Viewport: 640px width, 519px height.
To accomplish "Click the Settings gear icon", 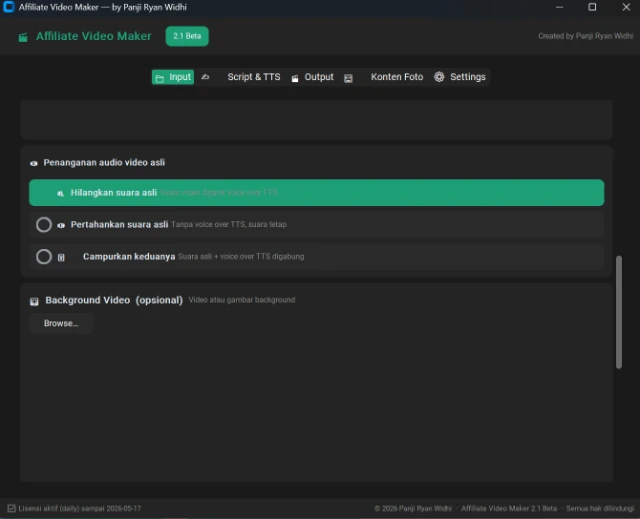I will pyautogui.click(x=439, y=77).
